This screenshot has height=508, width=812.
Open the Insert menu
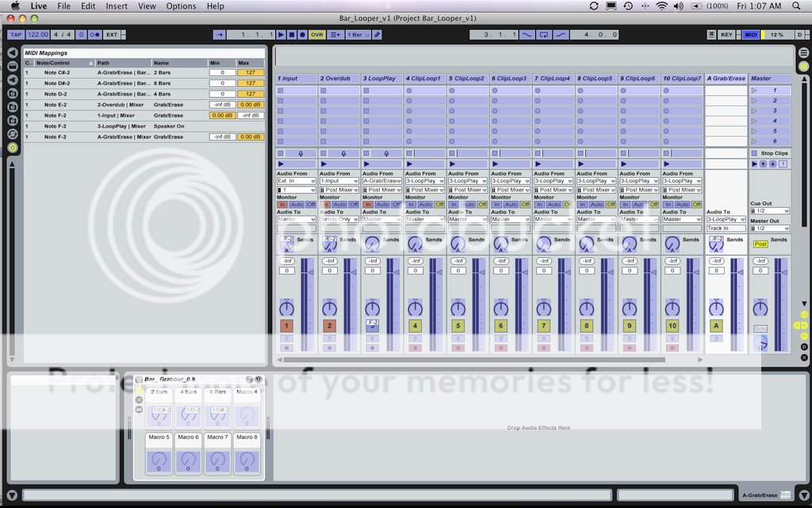[x=117, y=6]
